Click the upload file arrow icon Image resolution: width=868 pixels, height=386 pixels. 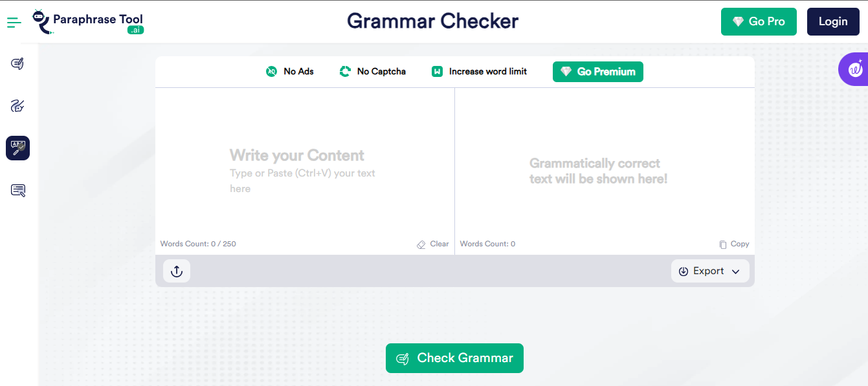[177, 272]
